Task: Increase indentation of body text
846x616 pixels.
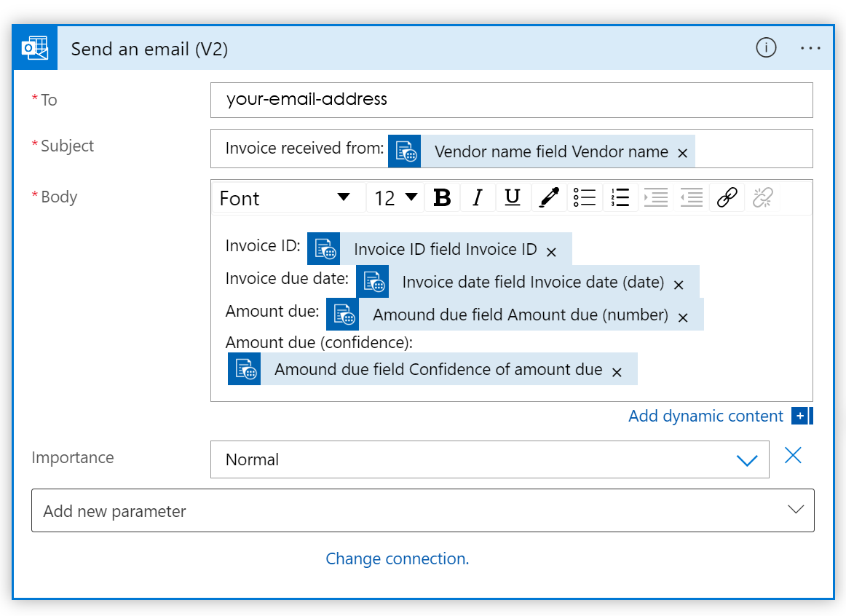Action: click(656, 197)
